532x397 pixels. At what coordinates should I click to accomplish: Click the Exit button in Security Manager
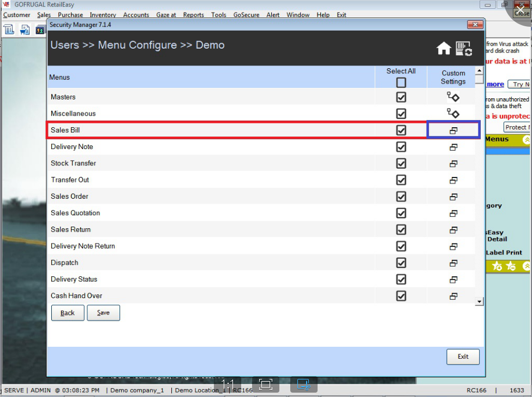tap(463, 357)
